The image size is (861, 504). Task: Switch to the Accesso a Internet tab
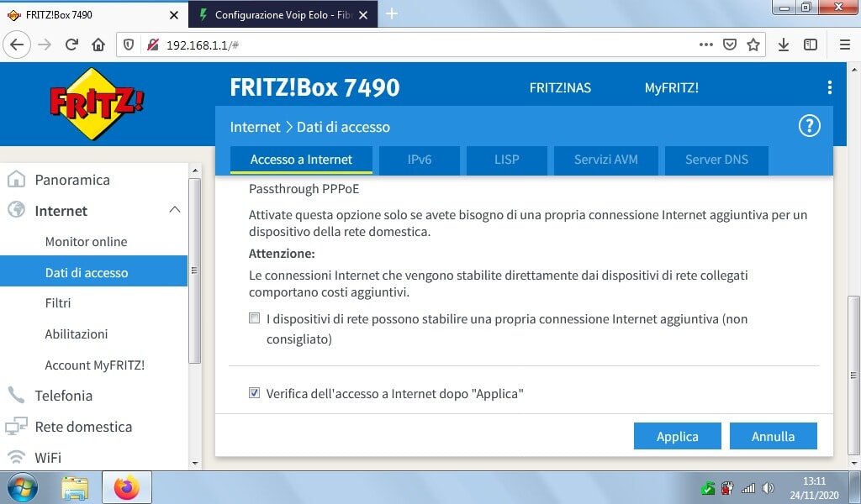pos(301,160)
